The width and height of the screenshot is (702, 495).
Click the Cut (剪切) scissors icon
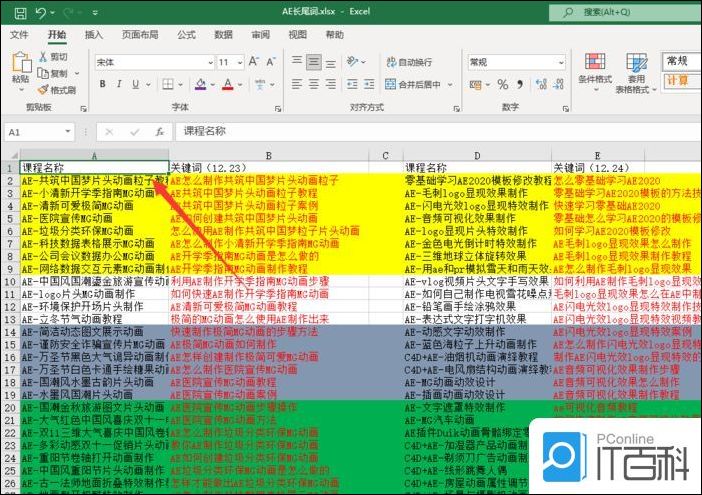(43, 56)
